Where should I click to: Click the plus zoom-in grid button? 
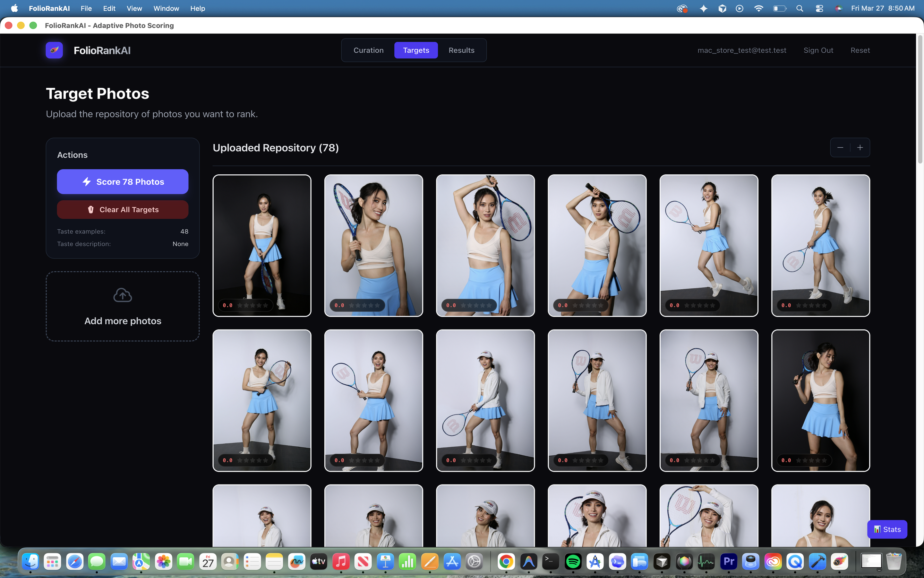(860, 148)
